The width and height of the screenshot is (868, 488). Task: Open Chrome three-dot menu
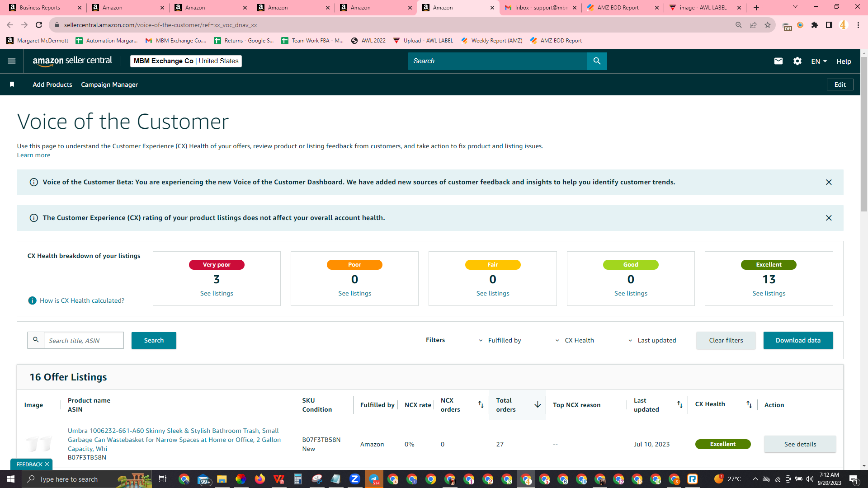tap(858, 25)
